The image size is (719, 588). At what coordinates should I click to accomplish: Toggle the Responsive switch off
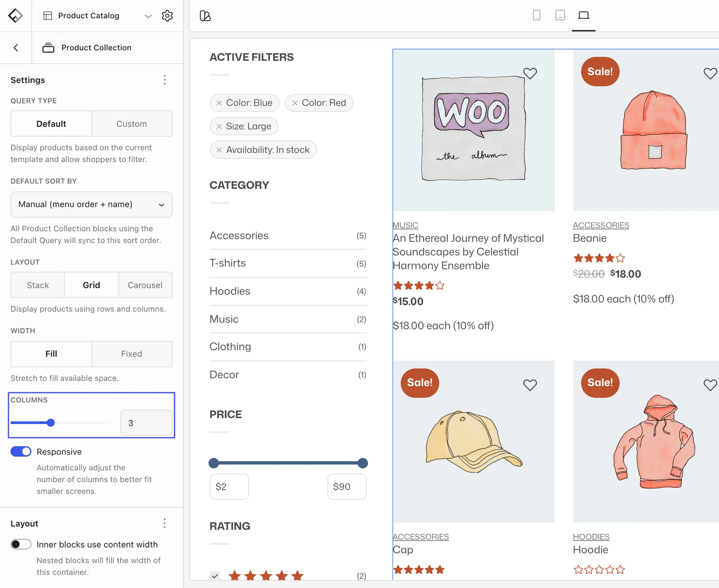21,451
